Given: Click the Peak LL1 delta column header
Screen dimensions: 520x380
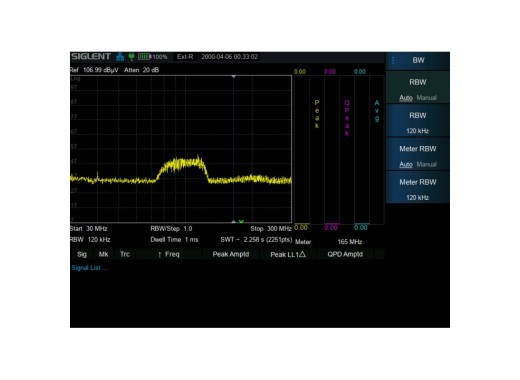Looking at the screenshot, I should pyautogui.click(x=288, y=254).
